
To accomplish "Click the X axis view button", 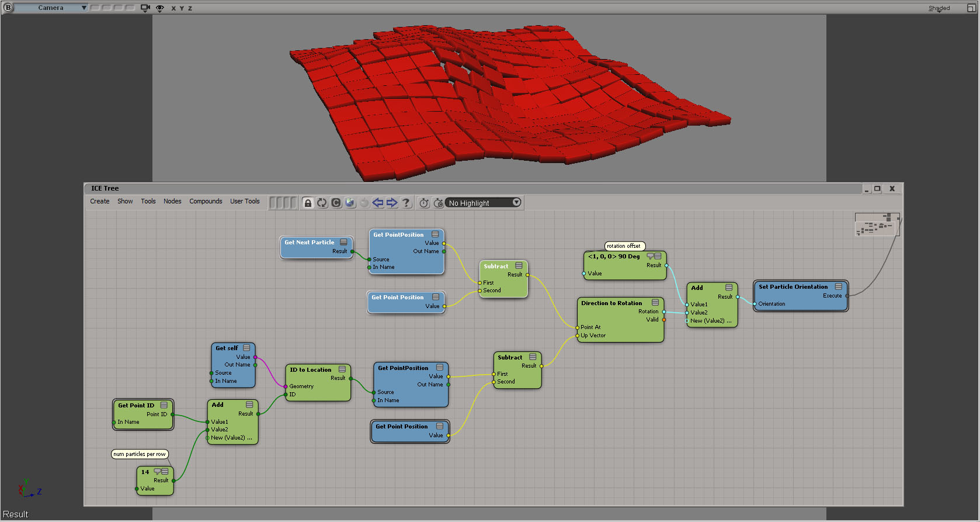I will pyautogui.click(x=173, y=8).
